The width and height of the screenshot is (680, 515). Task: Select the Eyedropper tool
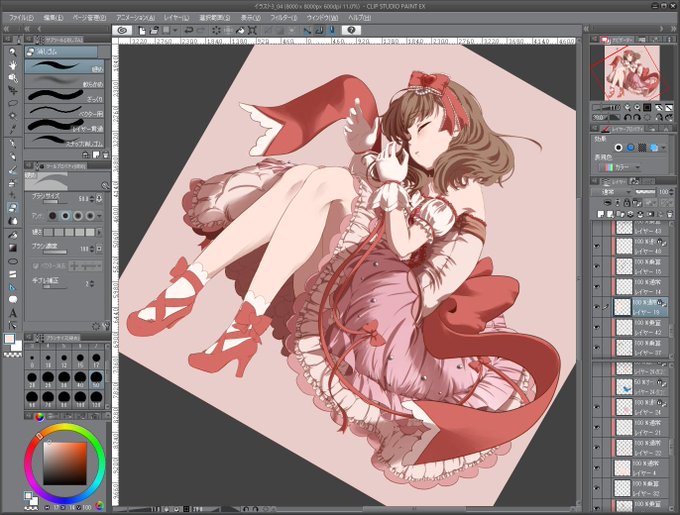[13, 129]
